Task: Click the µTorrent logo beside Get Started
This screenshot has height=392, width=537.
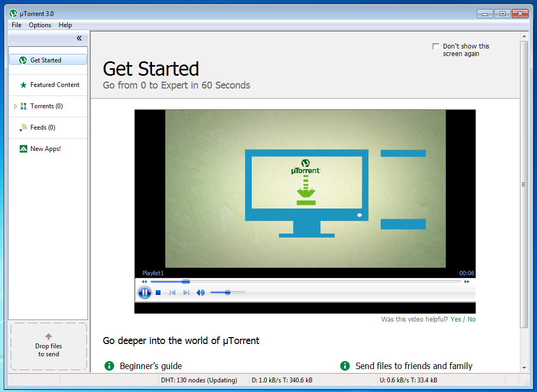Action: click(23, 60)
